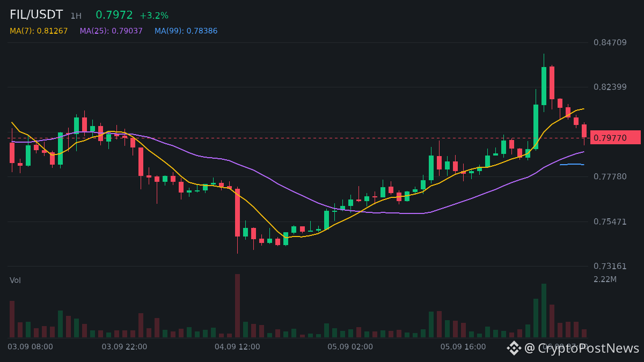Click the Binance logo icon in watermark
The height and width of the screenshot is (362, 644).
tap(514, 348)
